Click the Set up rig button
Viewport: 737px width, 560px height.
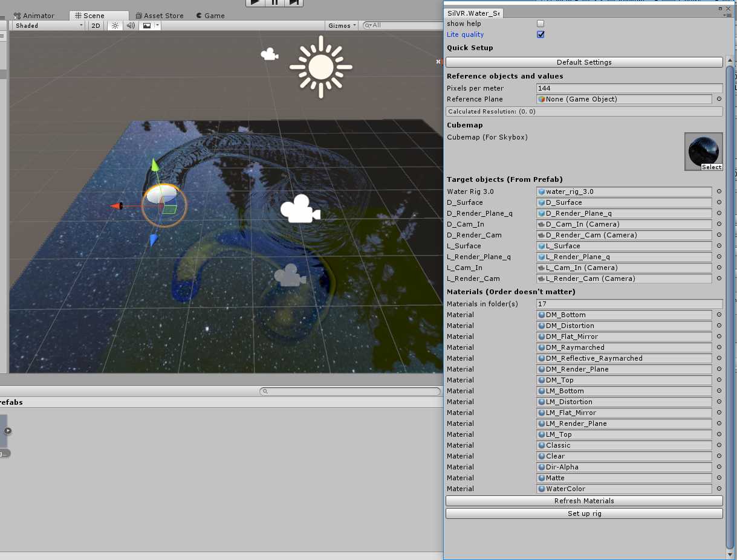tap(584, 513)
